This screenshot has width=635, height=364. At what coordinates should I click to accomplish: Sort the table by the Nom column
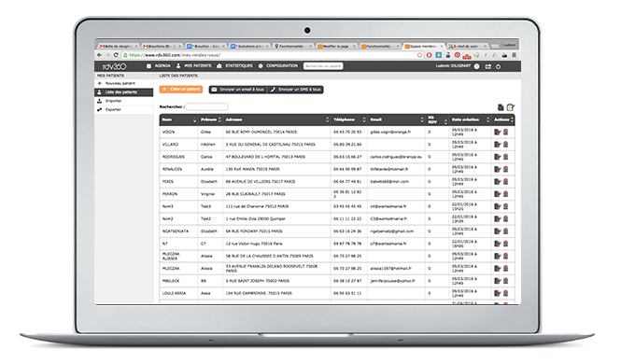178,119
